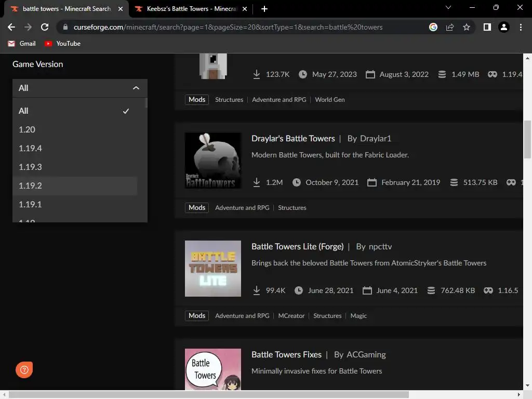Click Mods tag beside World Gen
Image resolution: width=532 pixels, height=399 pixels.
pyautogui.click(x=197, y=100)
